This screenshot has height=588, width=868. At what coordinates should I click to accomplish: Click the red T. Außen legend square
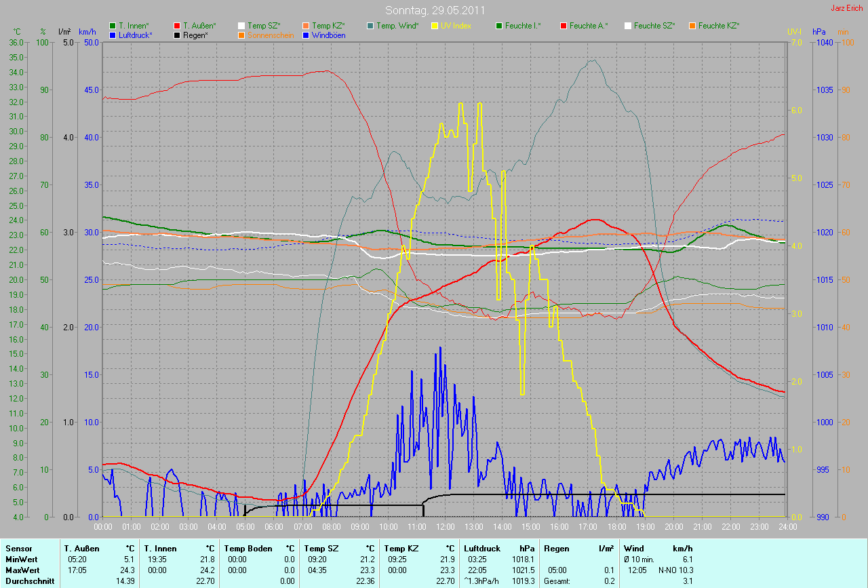coord(177,26)
